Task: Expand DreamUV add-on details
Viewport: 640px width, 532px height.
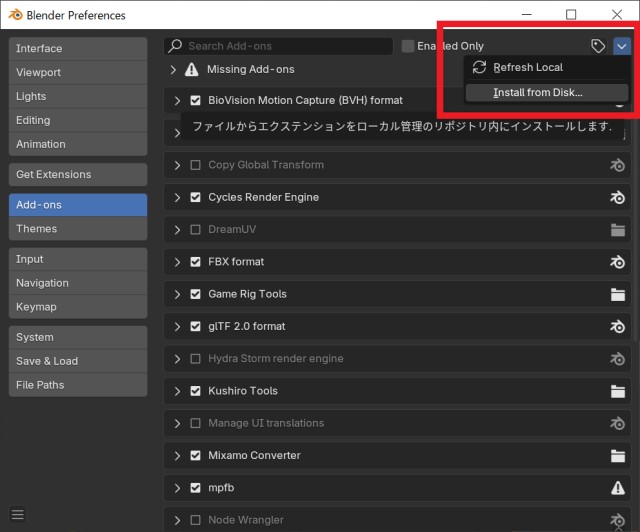Action: tap(177, 229)
